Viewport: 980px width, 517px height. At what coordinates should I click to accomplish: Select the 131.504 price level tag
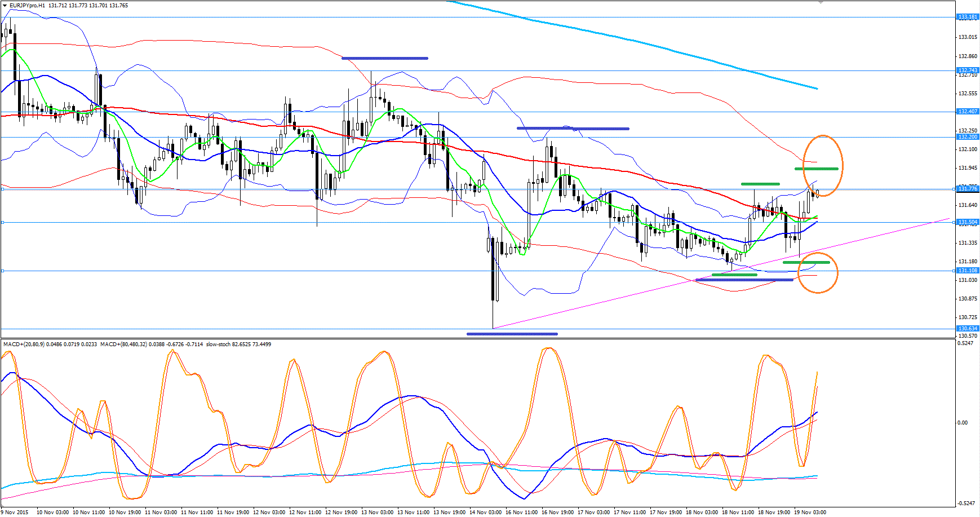coord(968,222)
